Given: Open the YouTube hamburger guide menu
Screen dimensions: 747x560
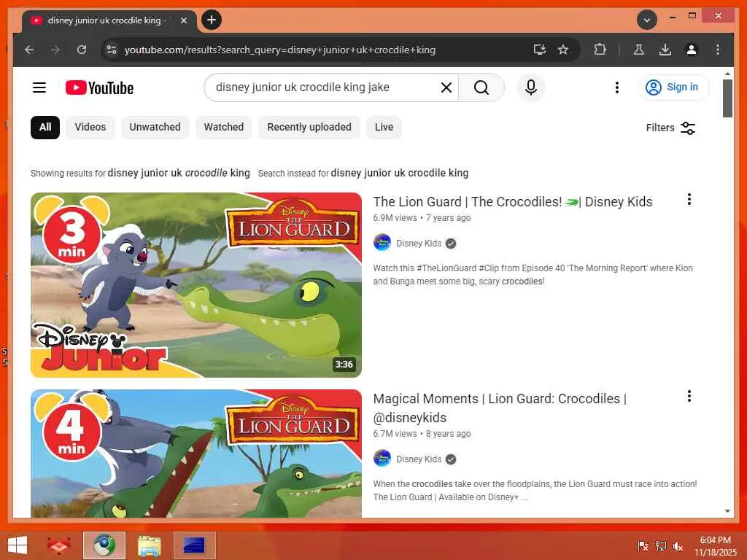Looking at the screenshot, I should (x=39, y=87).
